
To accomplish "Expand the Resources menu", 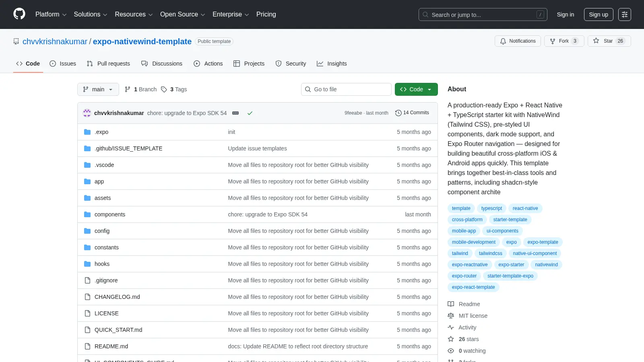I will pyautogui.click(x=134, y=14).
